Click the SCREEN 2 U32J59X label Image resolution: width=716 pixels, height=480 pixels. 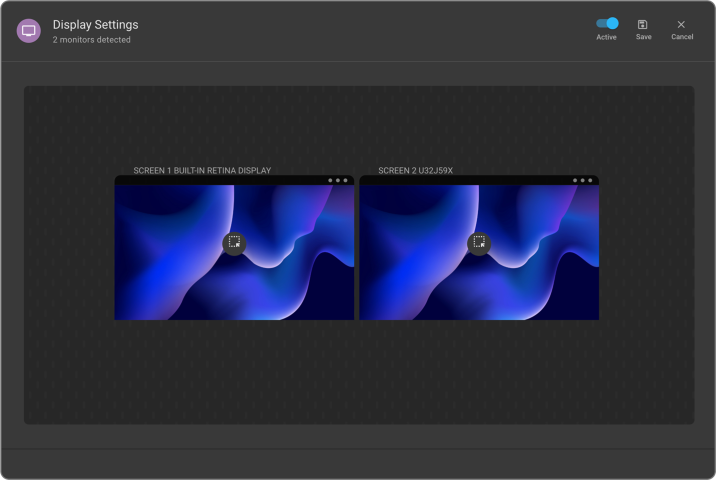pyautogui.click(x=416, y=170)
